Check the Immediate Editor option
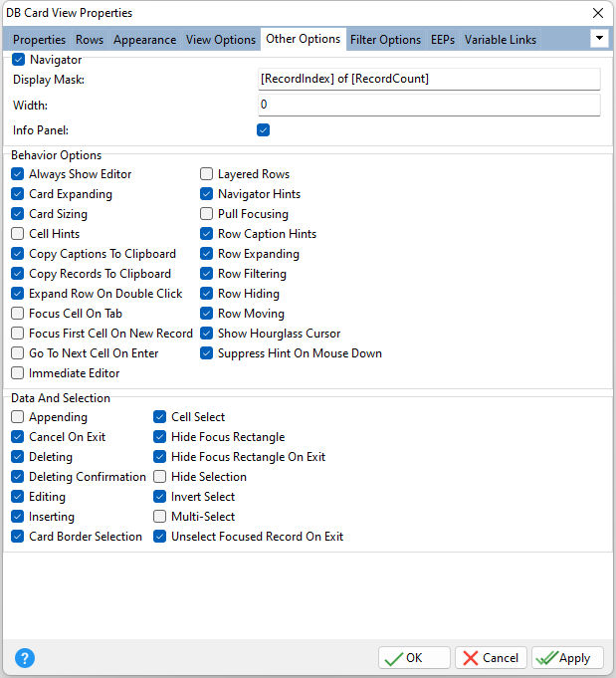 17,372
